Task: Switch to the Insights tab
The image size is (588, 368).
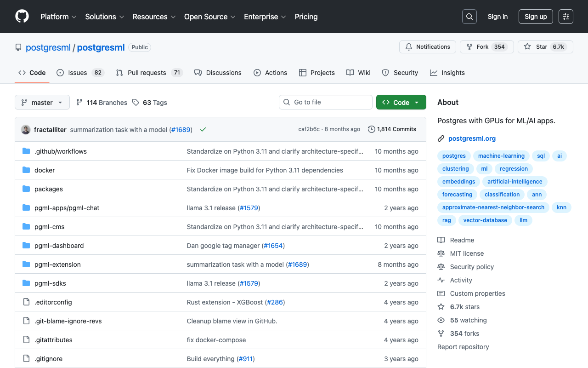Action: click(x=447, y=73)
